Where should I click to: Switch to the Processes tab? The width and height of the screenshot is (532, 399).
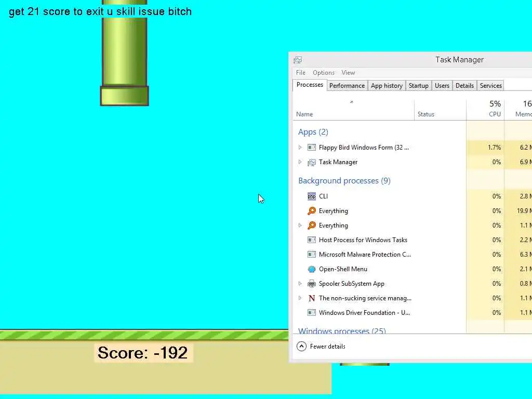point(310,85)
